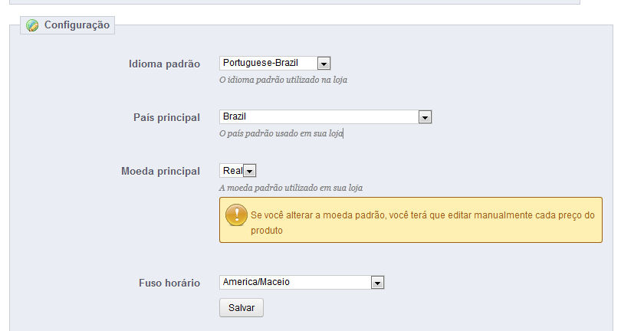Click the Fuso horário label
This screenshot has width=644, height=331.
pos(169,283)
